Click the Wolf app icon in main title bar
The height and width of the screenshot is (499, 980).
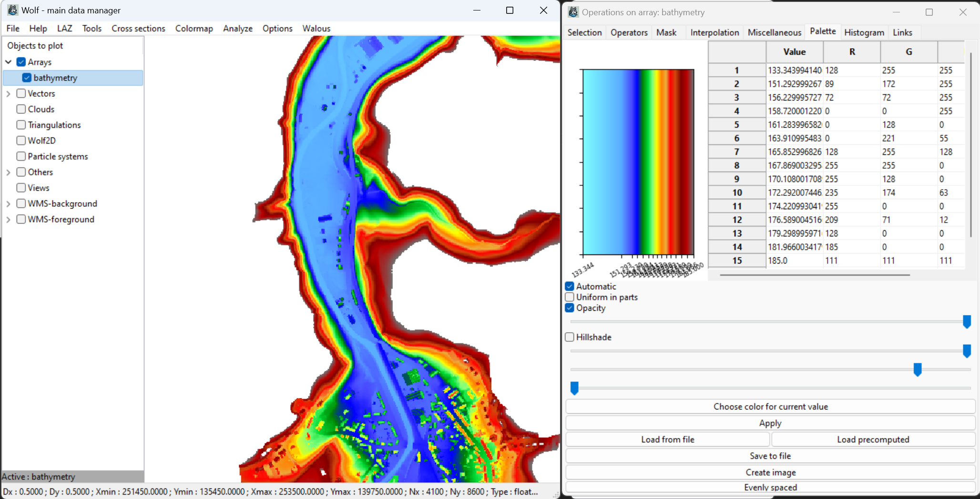pos(13,10)
